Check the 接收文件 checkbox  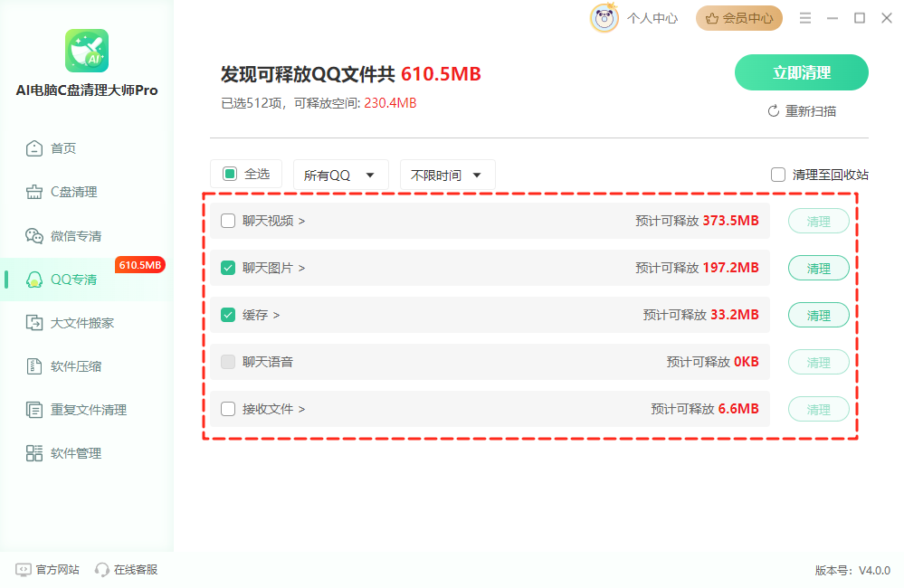(x=228, y=409)
